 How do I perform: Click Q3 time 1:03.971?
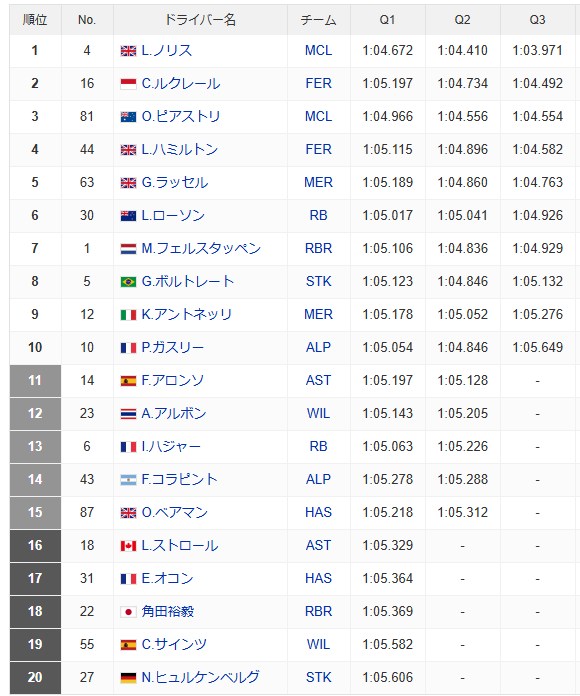pos(537,50)
